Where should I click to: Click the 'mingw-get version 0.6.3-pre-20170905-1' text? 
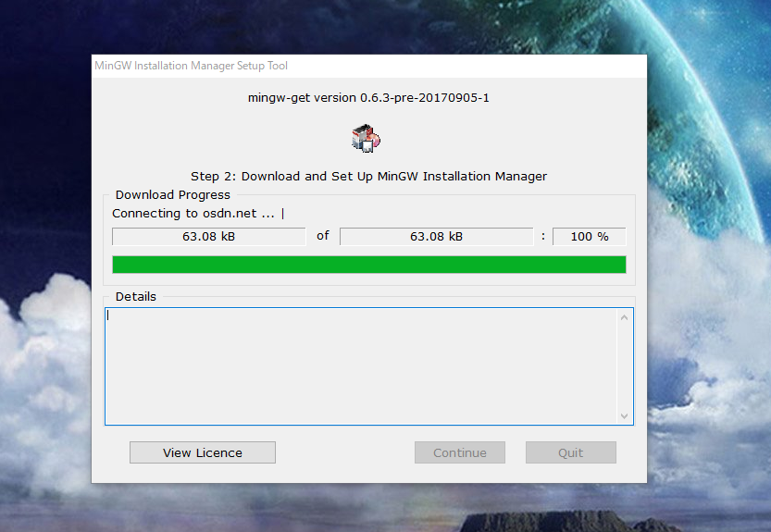click(x=368, y=98)
